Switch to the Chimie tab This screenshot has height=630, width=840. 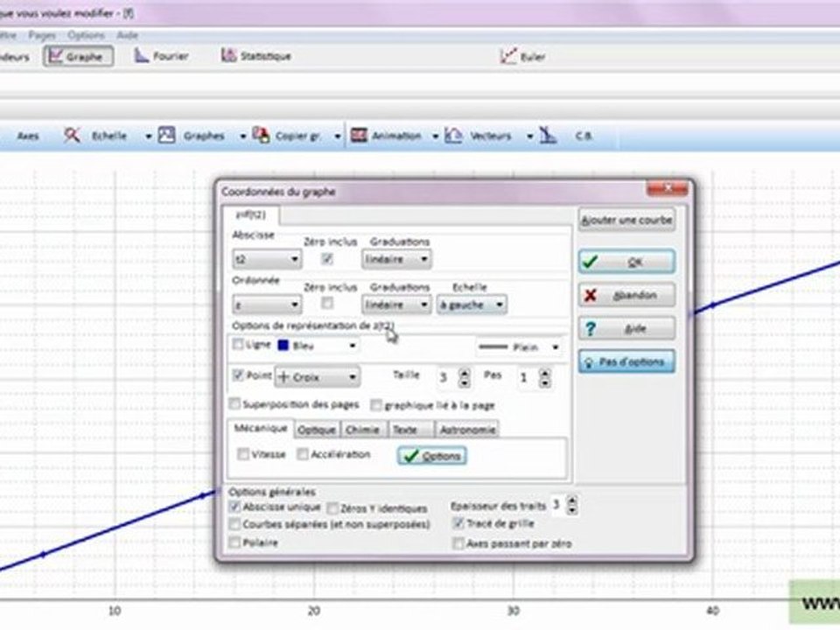tap(362, 430)
